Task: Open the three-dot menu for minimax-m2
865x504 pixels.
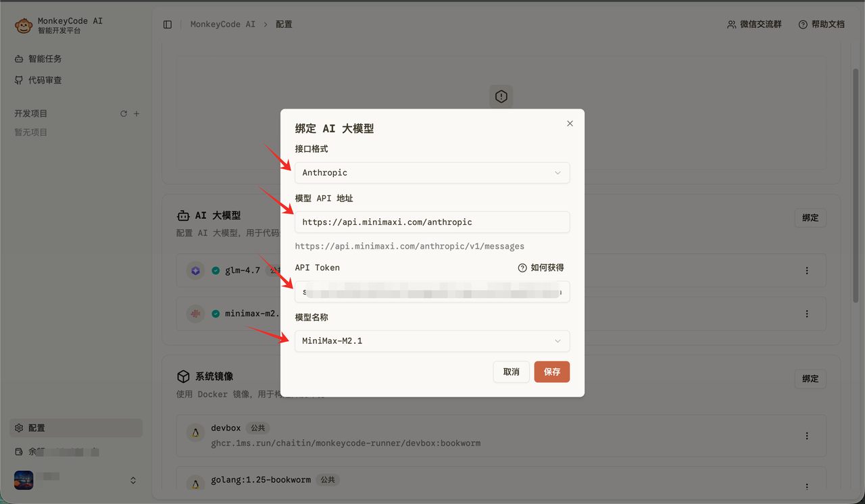Action: point(807,314)
